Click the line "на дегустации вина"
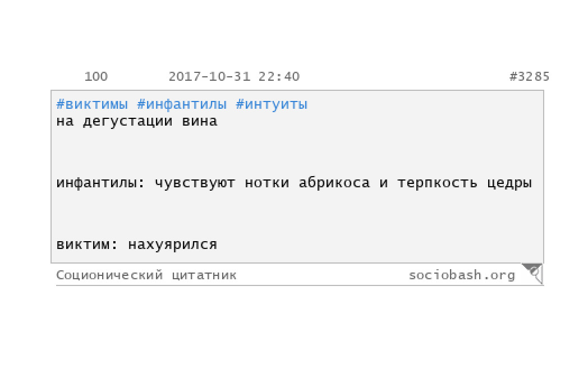The height and width of the screenshot is (369, 588). (137, 122)
